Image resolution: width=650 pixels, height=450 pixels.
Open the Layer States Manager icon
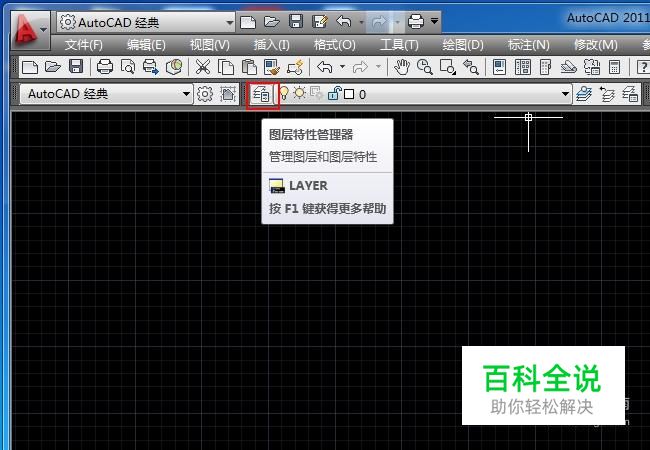click(630, 94)
